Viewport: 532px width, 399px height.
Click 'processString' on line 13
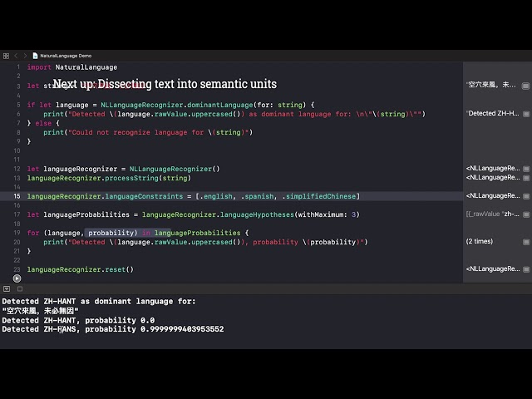pyautogui.click(x=131, y=178)
